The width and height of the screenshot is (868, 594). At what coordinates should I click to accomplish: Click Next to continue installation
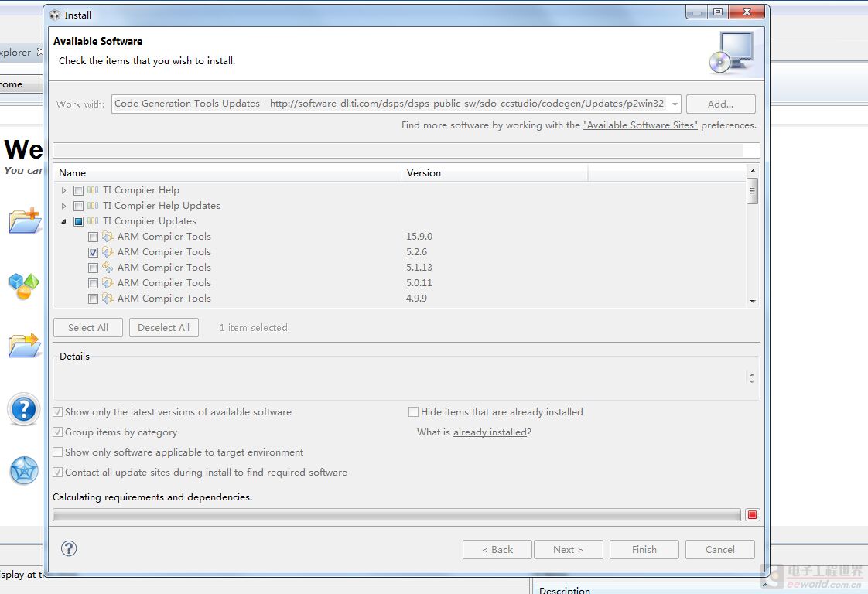[x=568, y=550]
